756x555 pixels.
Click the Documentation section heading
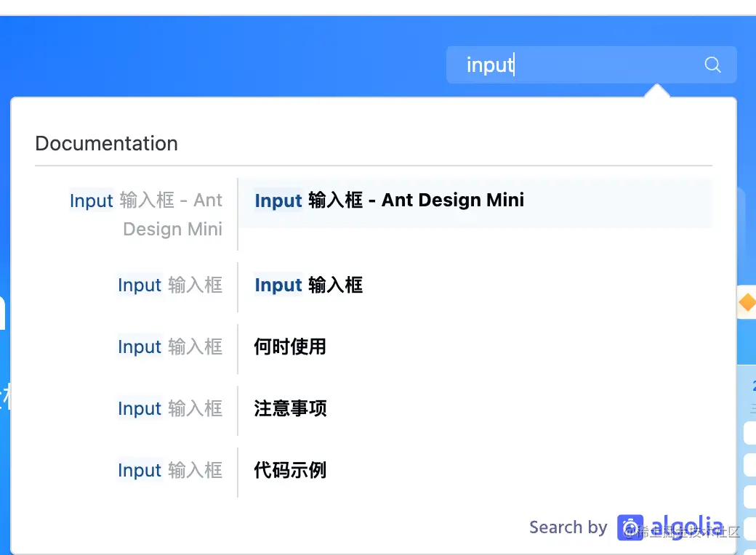click(106, 143)
